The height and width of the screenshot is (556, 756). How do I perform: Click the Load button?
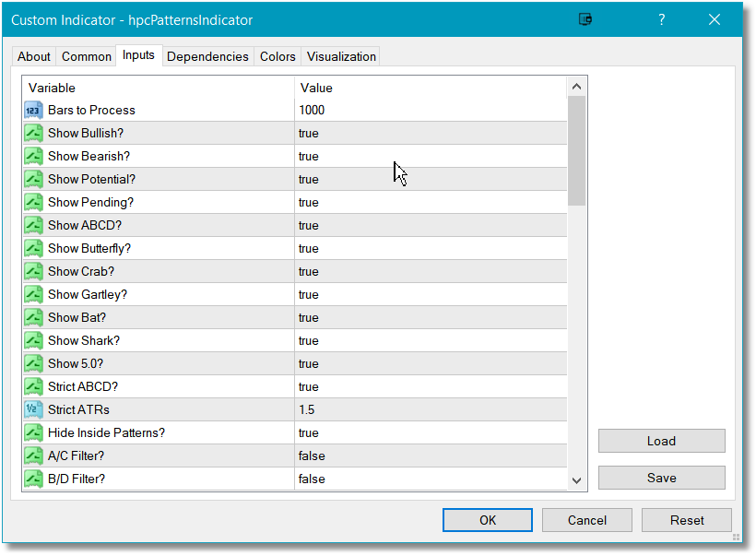pos(662,441)
